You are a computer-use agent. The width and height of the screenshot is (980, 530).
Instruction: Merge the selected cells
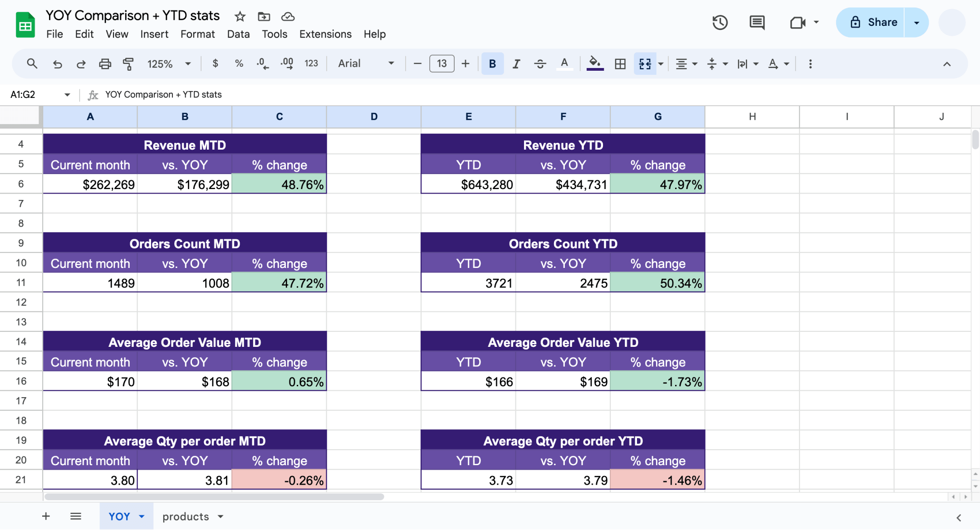tap(645, 63)
